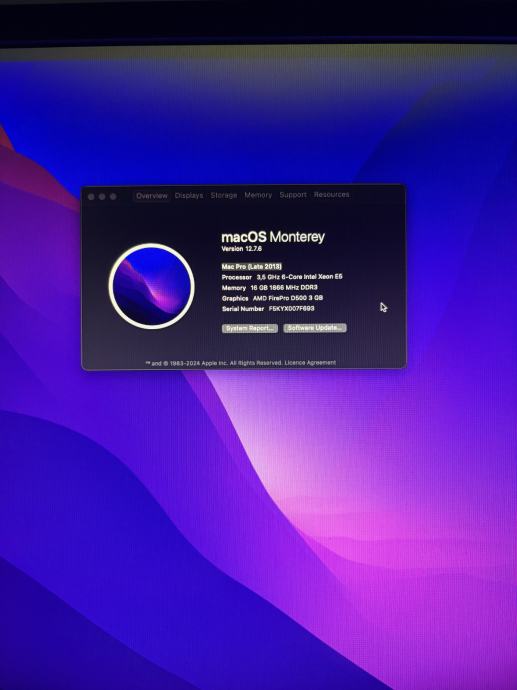The width and height of the screenshot is (517, 690).
Task: Click the 16 GB 1866 MHz DDR3 memory value
Action: [283, 287]
